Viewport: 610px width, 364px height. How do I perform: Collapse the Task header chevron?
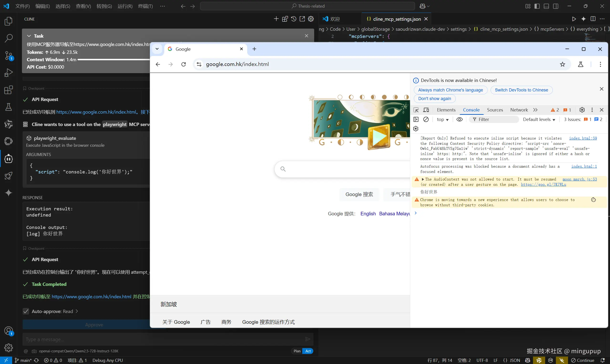tap(29, 36)
